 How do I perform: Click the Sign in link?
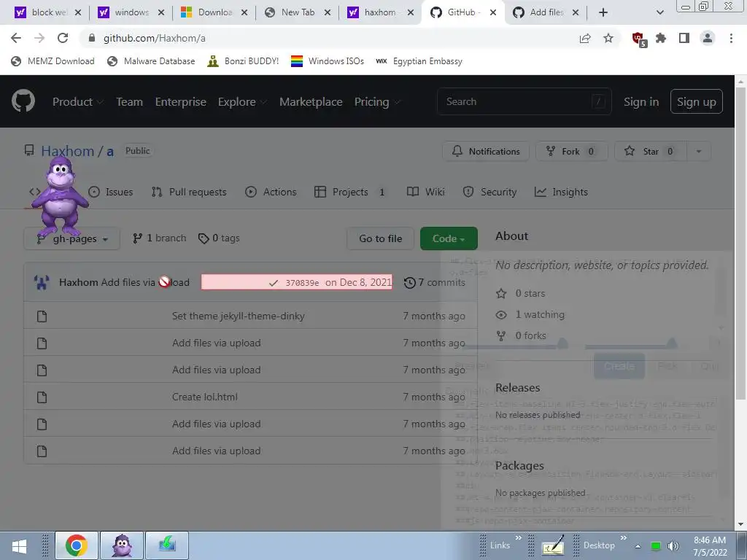point(641,102)
